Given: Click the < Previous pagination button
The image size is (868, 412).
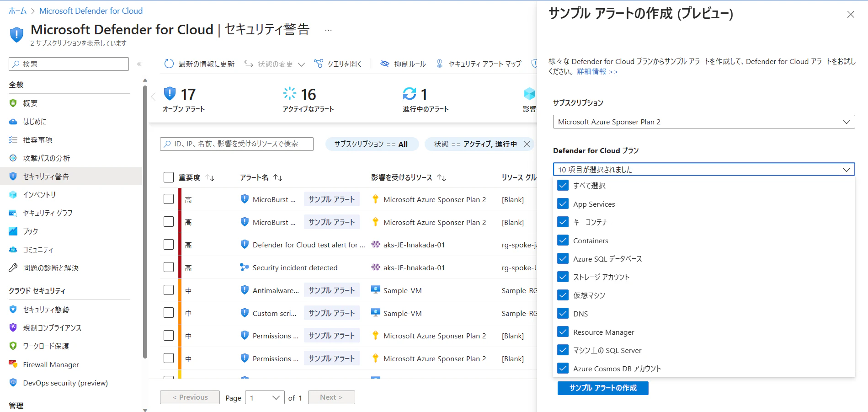Looking at the screenshot, I should click(x=190, y=397).
